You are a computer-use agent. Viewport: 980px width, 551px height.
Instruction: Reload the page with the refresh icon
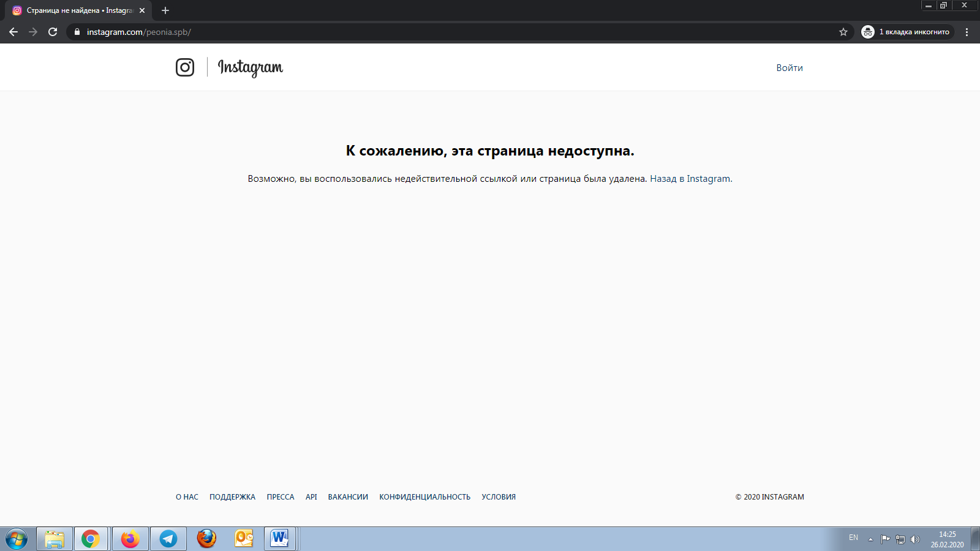53,32
